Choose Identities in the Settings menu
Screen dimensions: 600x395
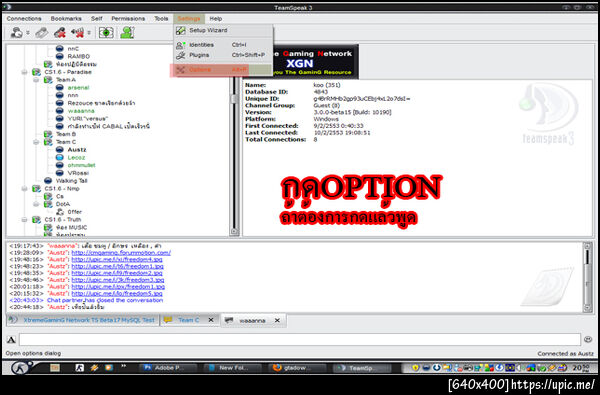pyautogui.click(x=223, y=45)
